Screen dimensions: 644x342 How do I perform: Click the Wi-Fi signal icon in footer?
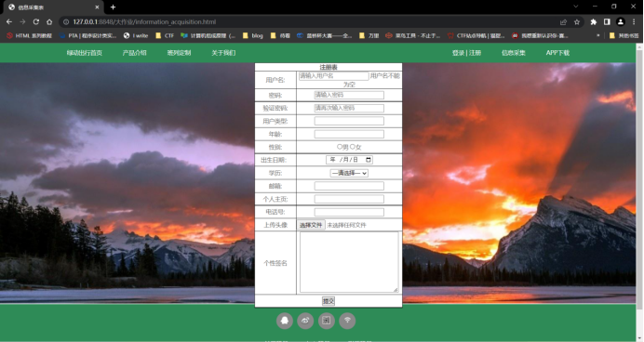[x=347, y=321]
